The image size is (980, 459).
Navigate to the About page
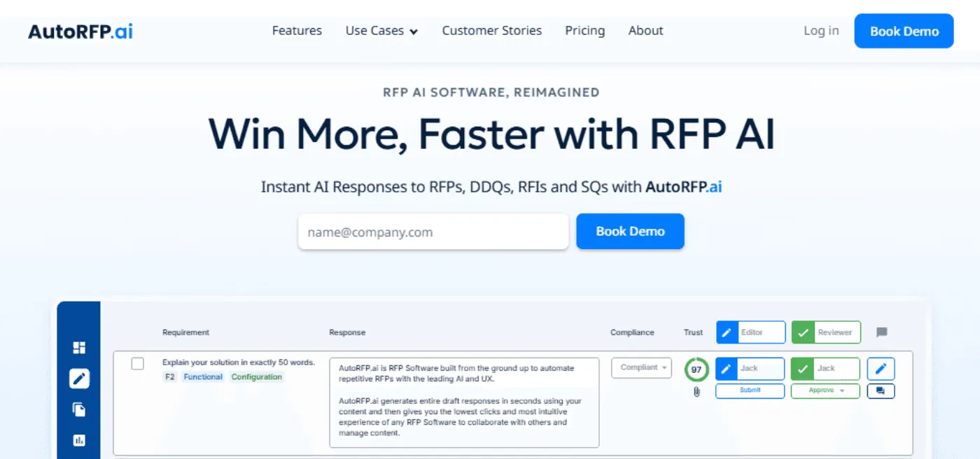pos(645,31)
